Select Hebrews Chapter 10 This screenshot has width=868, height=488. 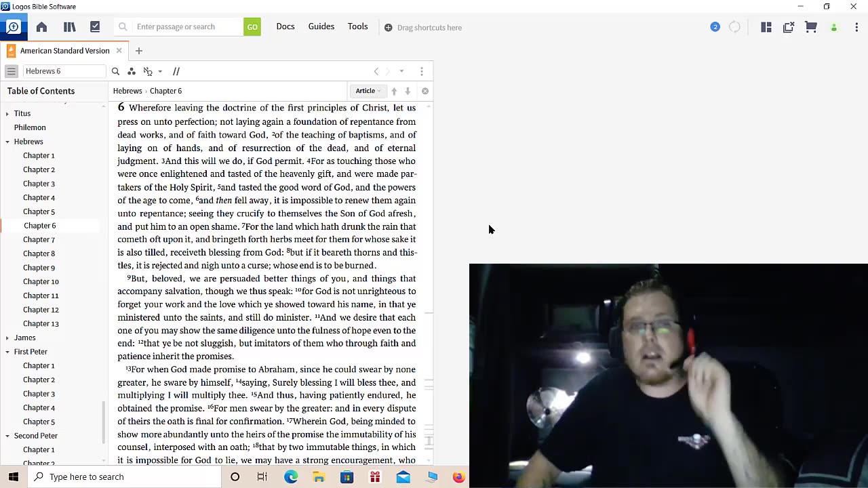tap(41, 281)
